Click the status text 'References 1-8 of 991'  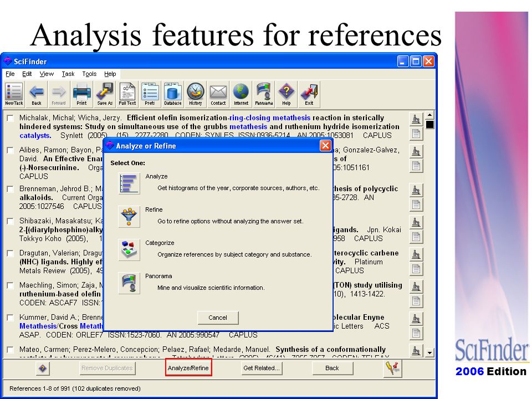pyautogui.click(x=40, y=388)
